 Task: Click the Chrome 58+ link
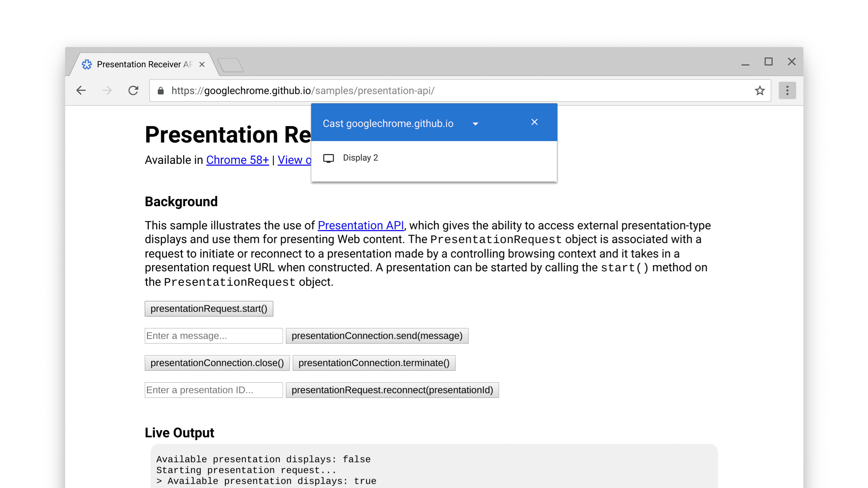coord(237,159)
